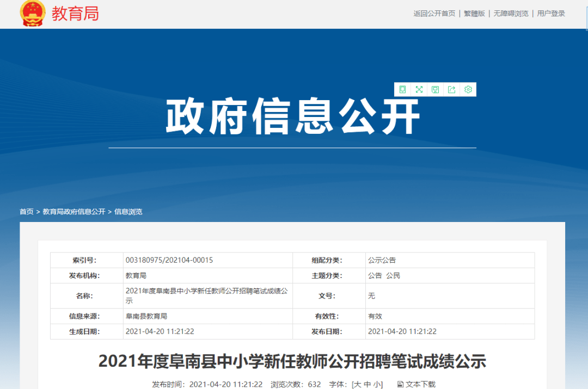The width and height of the screenshot is (588, 389).
Task: Click the 组配分类 label cell
Action: [329, 260]
